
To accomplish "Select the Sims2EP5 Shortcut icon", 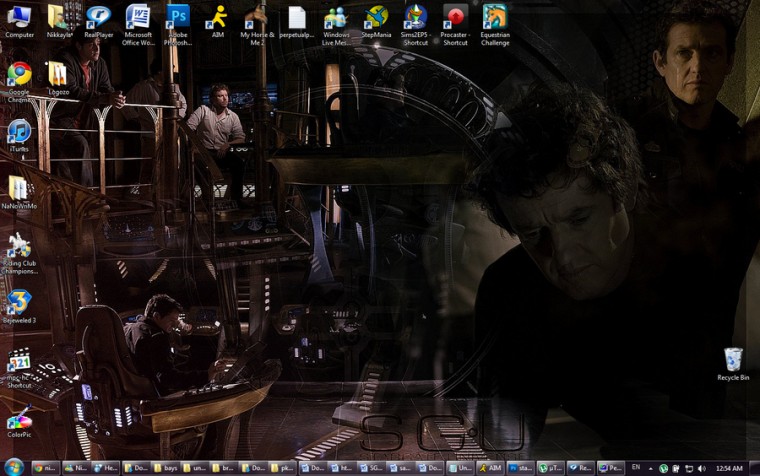I will (x=415, y=25).
